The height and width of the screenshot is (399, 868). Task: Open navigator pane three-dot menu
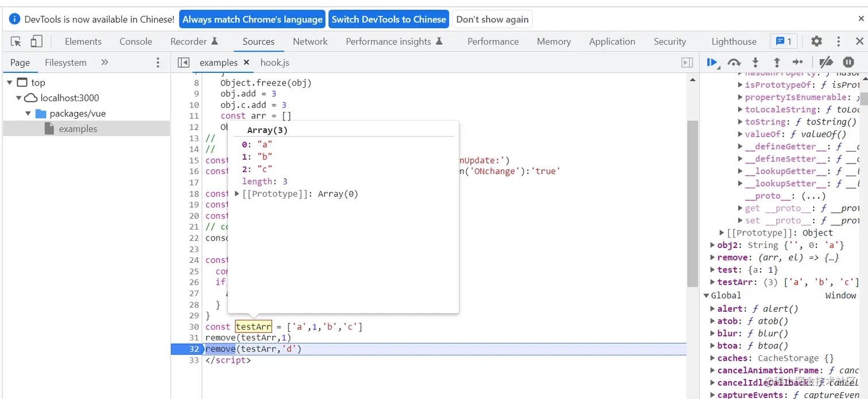(x=158, y=63)
